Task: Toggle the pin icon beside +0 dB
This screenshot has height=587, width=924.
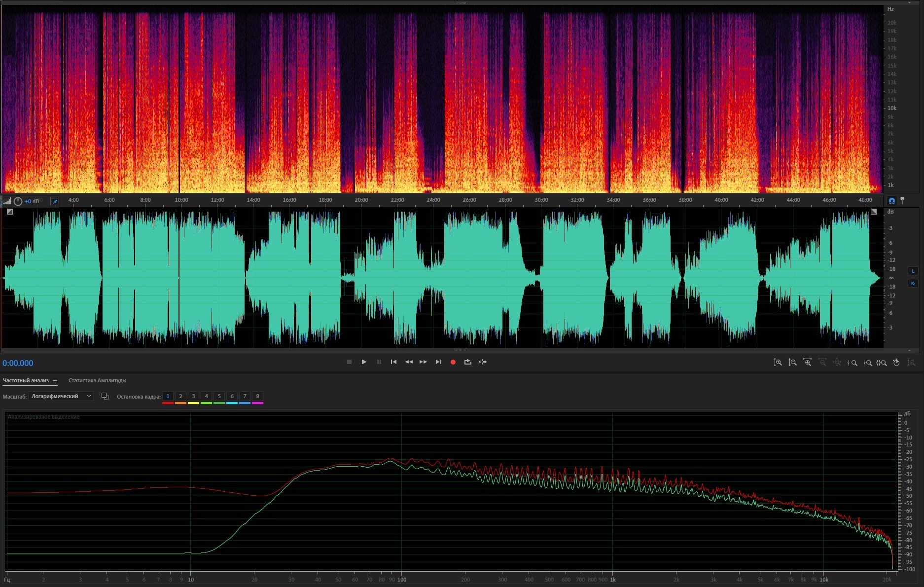Action: (55, 201)
